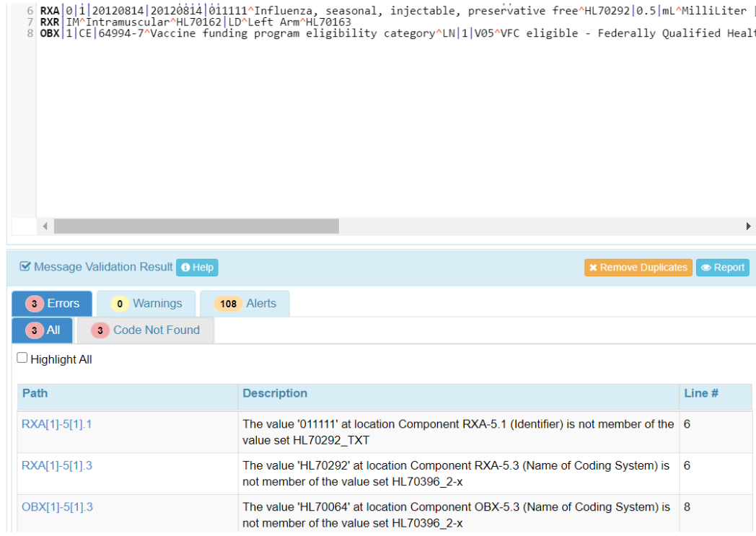Click the Path column header
756x536 pixels.
[35, 393]
